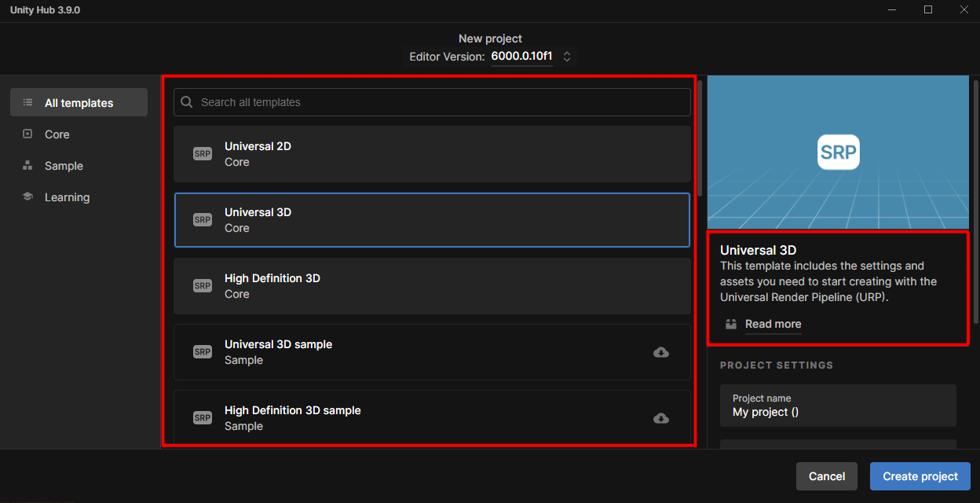Click the Sample category icon
Screen dimensions: 980x503
[x=28, y=165]
